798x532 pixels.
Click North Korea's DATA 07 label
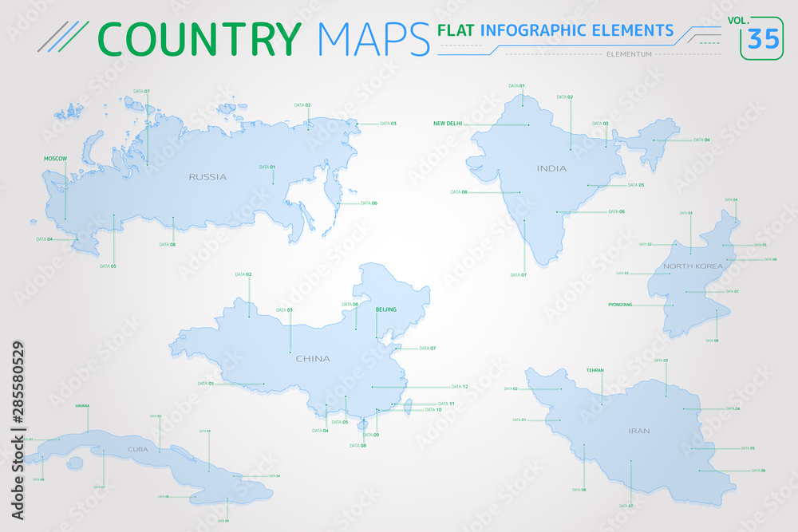(733, 291)
